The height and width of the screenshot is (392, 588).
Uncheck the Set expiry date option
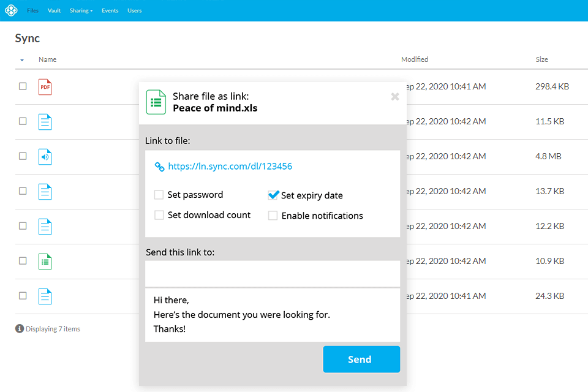coord(273,195)
